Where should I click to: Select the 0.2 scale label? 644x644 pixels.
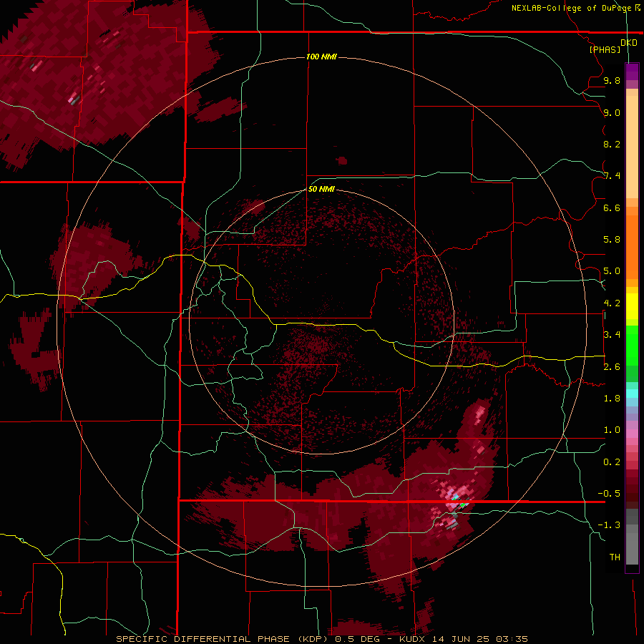[612, 462]
